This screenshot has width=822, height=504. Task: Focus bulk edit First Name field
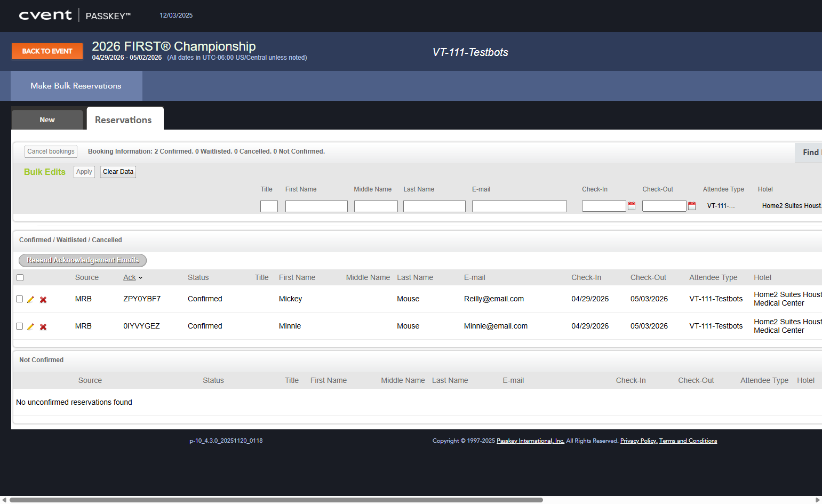tap(316, 206)
